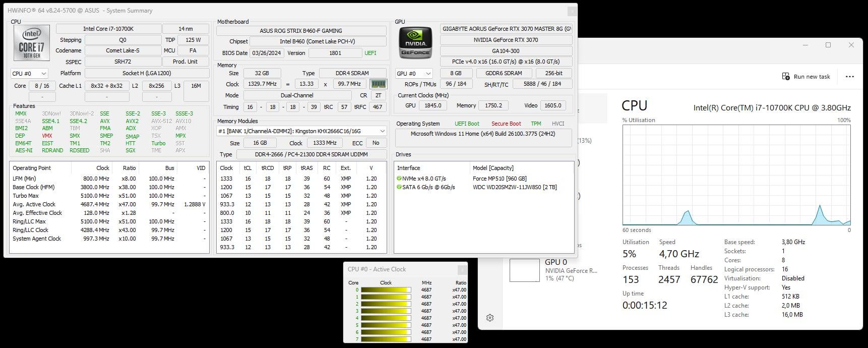
Task: Click the green UEFI label next to BIOS version
Action: pos(370,53)
